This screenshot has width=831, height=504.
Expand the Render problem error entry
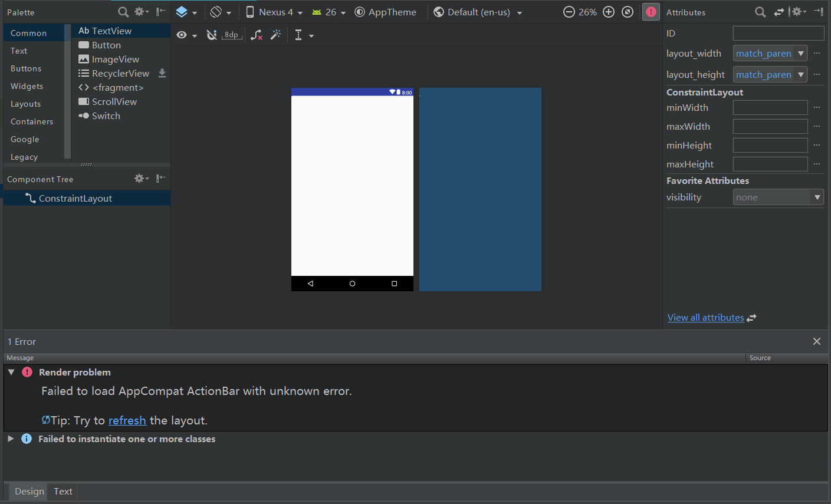click(11, 372)
